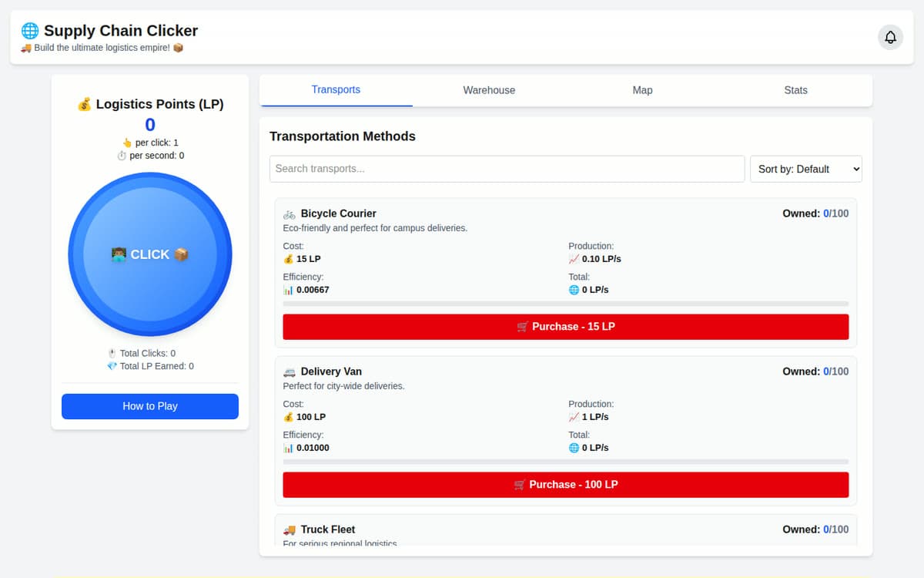Click the Truck Fleet title text
This screenshot has height=578, width=924.
pyautogui.click(x=328, y=529)
